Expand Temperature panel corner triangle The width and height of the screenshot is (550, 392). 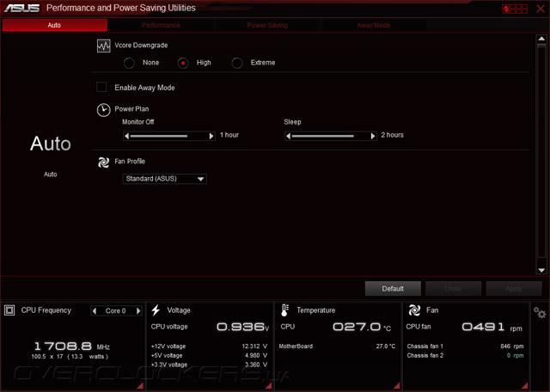[x=397, y=386]
